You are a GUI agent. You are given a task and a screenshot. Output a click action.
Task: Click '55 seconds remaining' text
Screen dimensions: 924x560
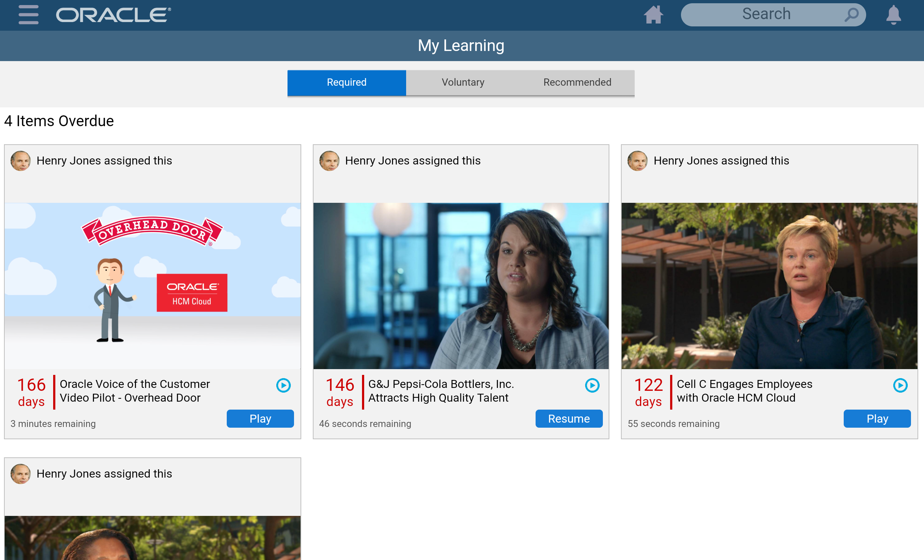click(674, 424)
